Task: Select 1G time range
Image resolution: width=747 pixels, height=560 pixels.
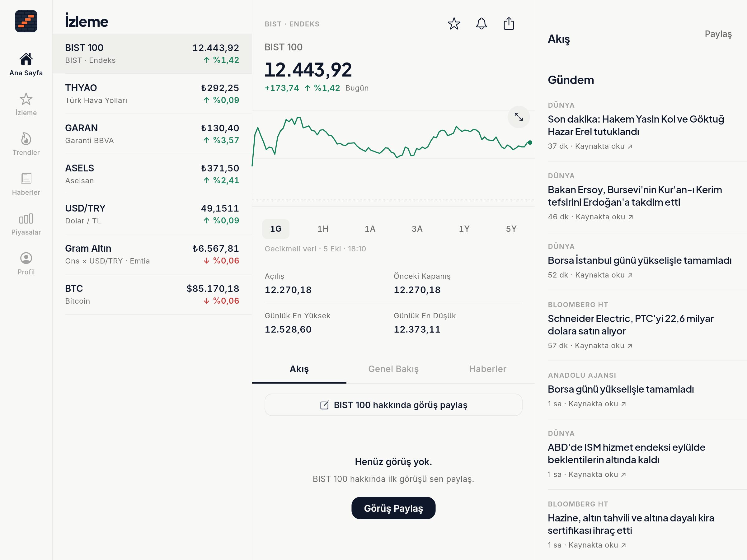Action: pos(275,229)
